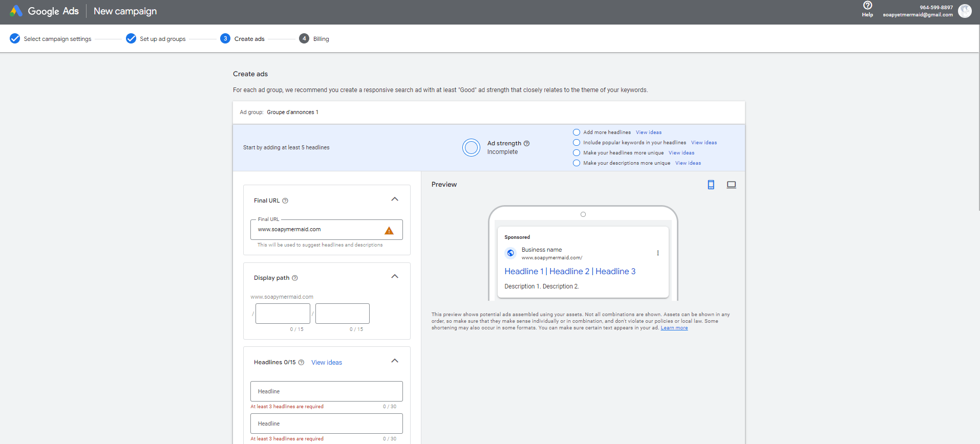This screenshot has height=444, width=980.
Task: Open the ad preview three-dot menu
Action: tap(658, 253)
